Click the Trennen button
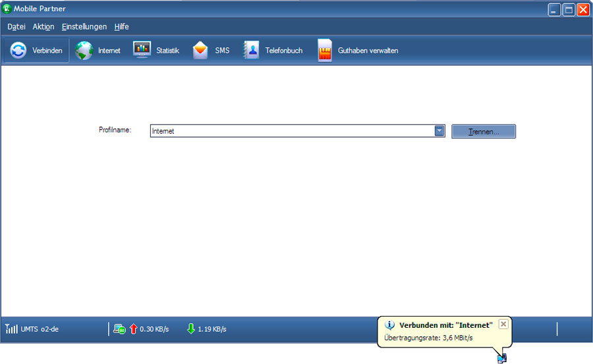 (x=484, y=132)
